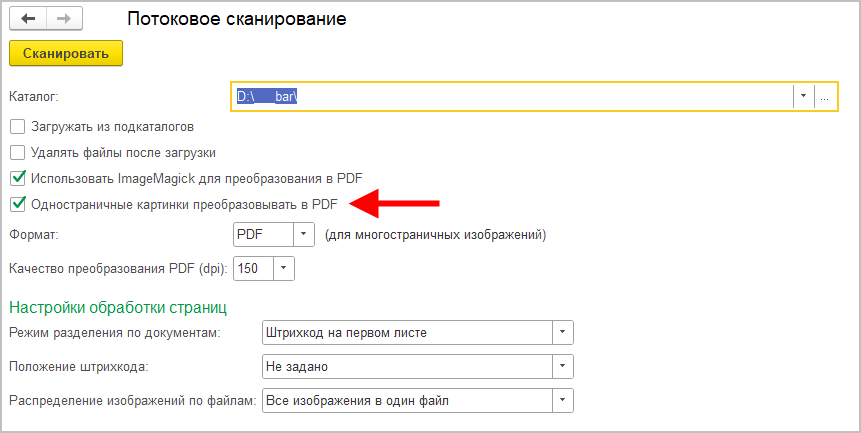Click the Все изображения в один файл field
Image resolution: width=861 pixels, height=433 pixels.
click(x=407, y=400)
